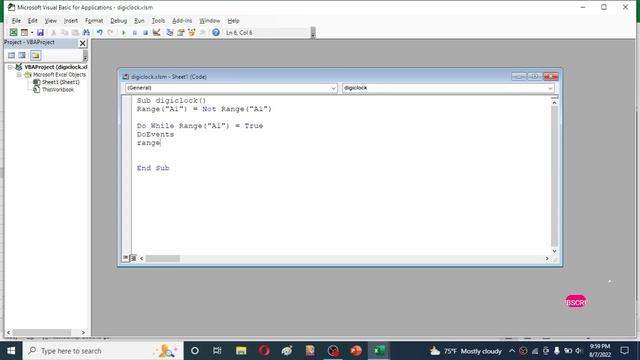
Task: Open File Explorer from taskbar
Action: pos(241,351)
